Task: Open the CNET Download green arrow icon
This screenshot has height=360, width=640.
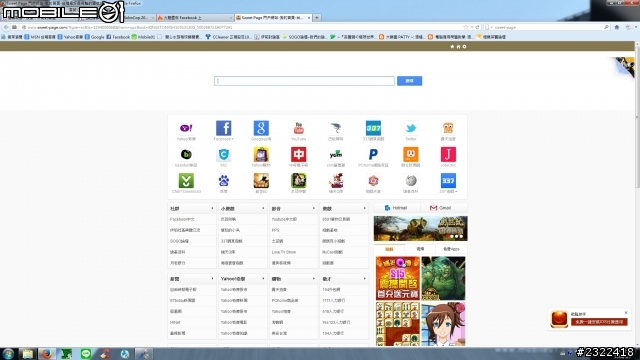Action: (x=186, y=180)
